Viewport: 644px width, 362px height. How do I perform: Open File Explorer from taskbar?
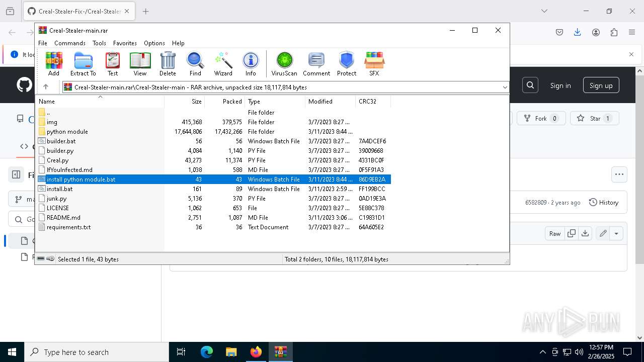tap(231, 352)
